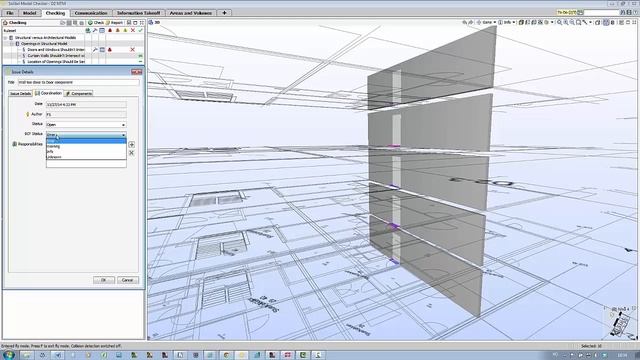Click the BCF Status combo box arrow
Image resolution: width=640 pixels, height=360 pixels.
(x=123, y=135)
